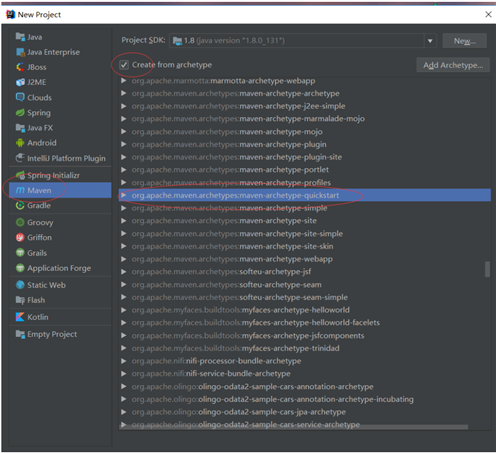Expand the maven-archetype-j2ee-simple node
The width and height of the screenshot is (496, 453).
click(124, 106)
